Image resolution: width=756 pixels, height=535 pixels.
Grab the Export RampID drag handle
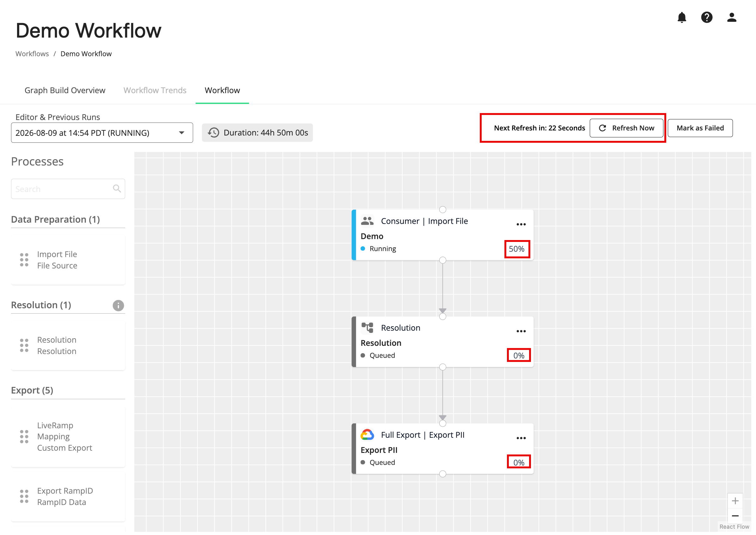(x=24, y=496)
